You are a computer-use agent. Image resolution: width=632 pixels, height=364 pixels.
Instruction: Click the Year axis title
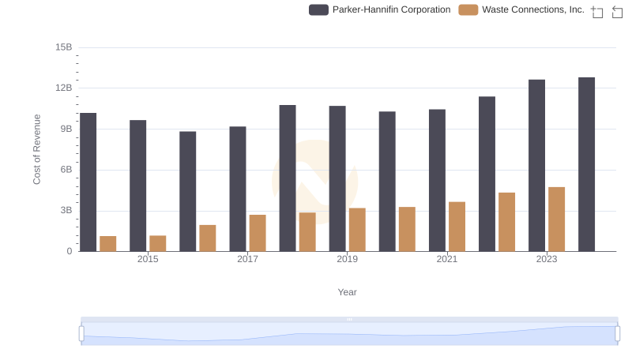click(x=347, y=292)
